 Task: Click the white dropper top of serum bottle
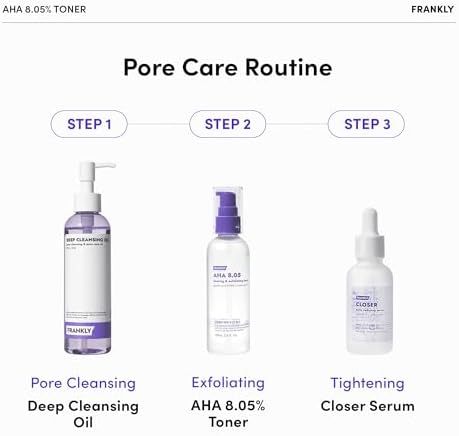click(369, 233)
